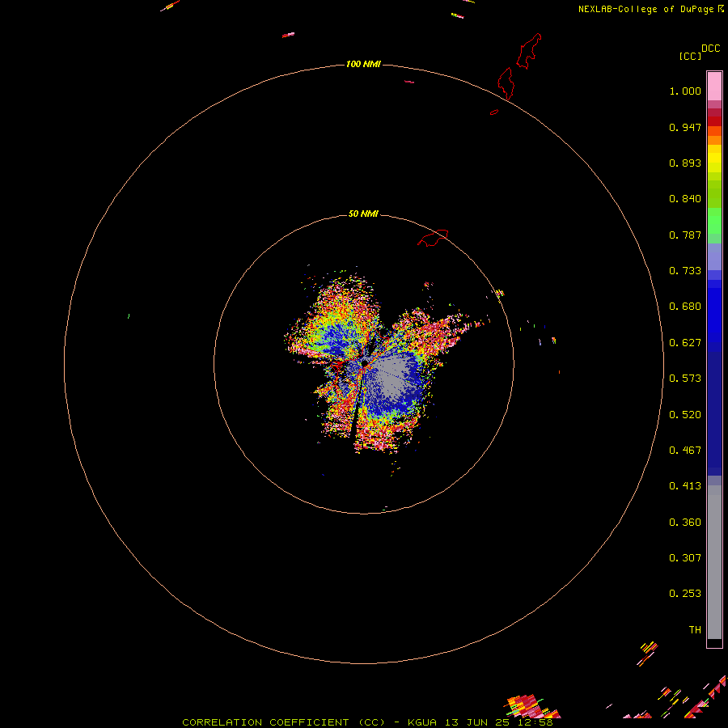Screen dimensions: 728x728
Task: Click the [CC] legend unit label
Action: coord(690,56)
